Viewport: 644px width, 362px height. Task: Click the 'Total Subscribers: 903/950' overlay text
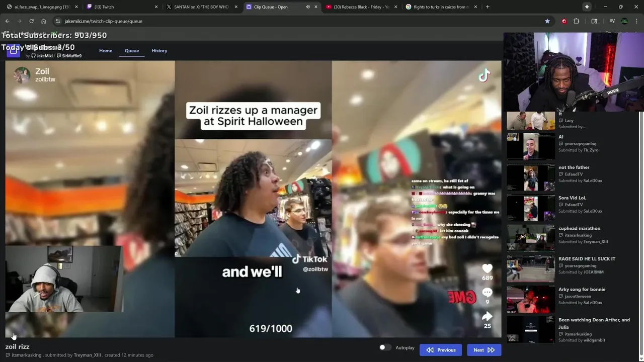(54, 35)
